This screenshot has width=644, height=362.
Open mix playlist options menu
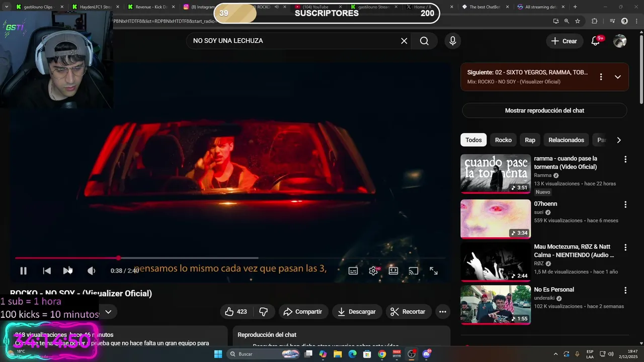(601, 77)
